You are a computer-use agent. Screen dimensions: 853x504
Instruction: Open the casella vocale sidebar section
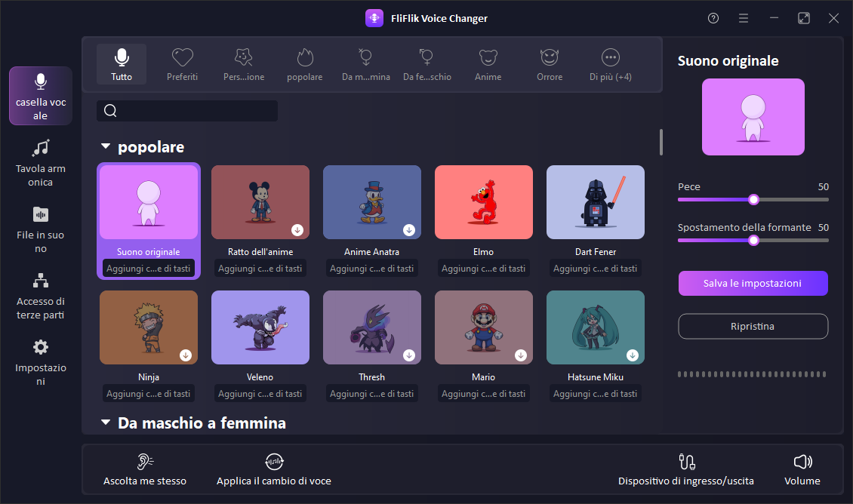41,96
